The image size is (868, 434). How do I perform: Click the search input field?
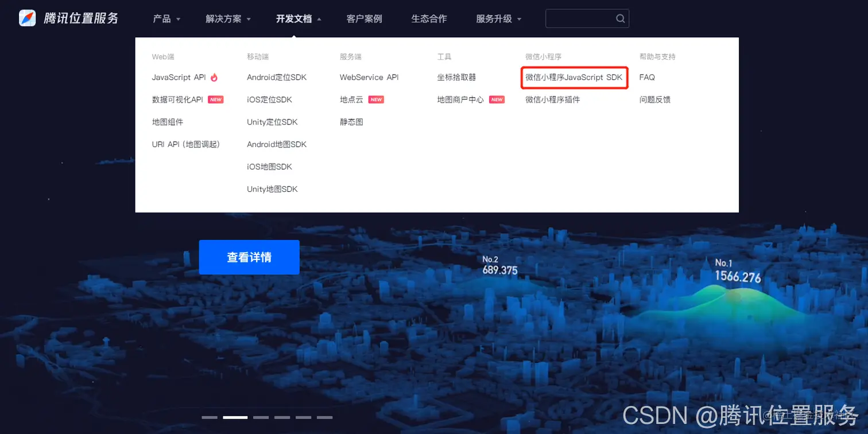tap(587, 18)
